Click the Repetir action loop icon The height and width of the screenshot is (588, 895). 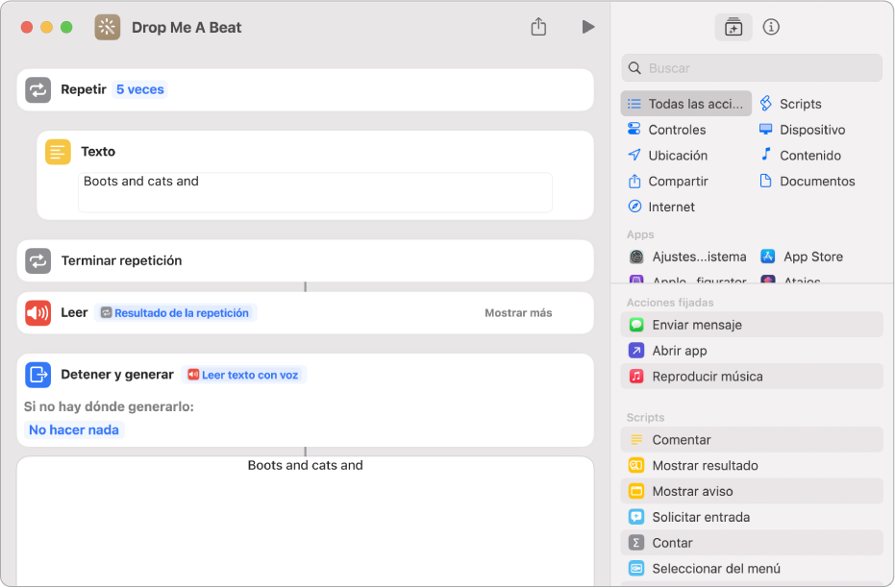(38, 90)
